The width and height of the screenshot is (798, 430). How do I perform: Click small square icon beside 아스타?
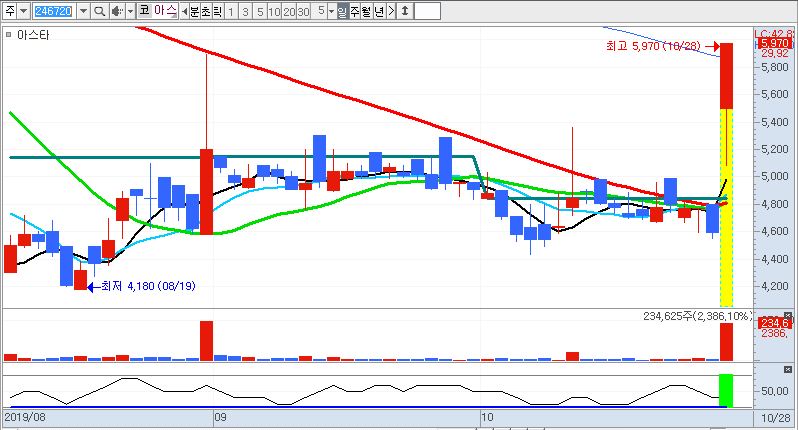[x=8, y=35]
